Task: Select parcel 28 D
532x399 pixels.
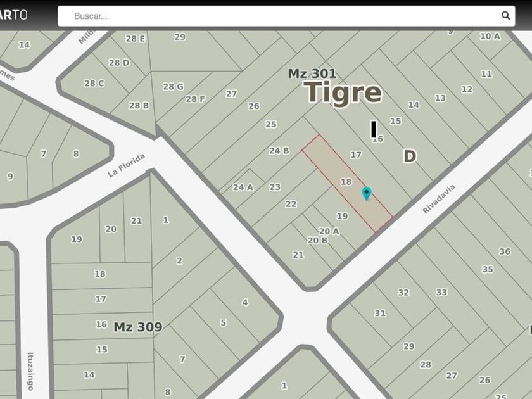Action: tap(119, 63)
